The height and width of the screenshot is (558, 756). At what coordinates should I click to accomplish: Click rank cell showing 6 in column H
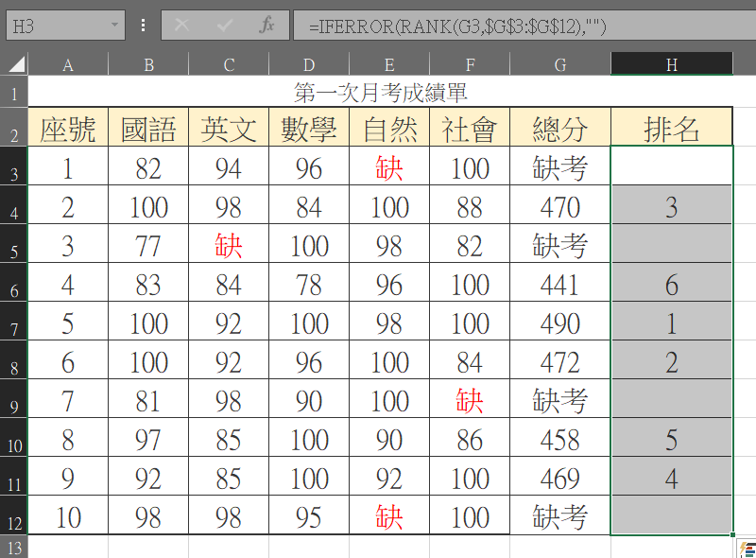tap(672, 283)
